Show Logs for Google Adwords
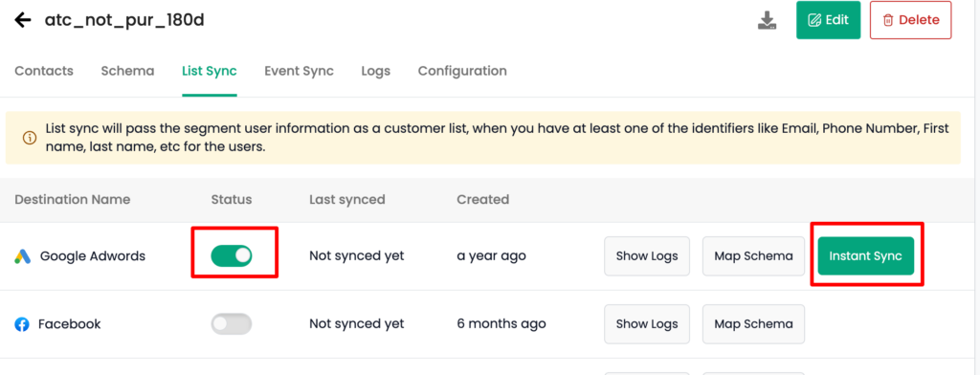This screenshot has height=375, width=980. coord(647,256)
